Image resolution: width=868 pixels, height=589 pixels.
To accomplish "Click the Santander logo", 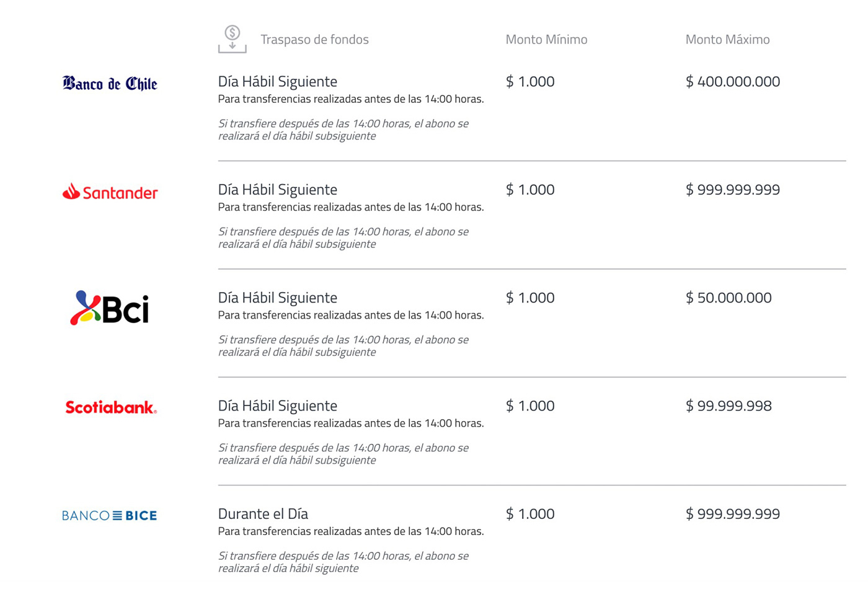I will click(x=110, y=192).
